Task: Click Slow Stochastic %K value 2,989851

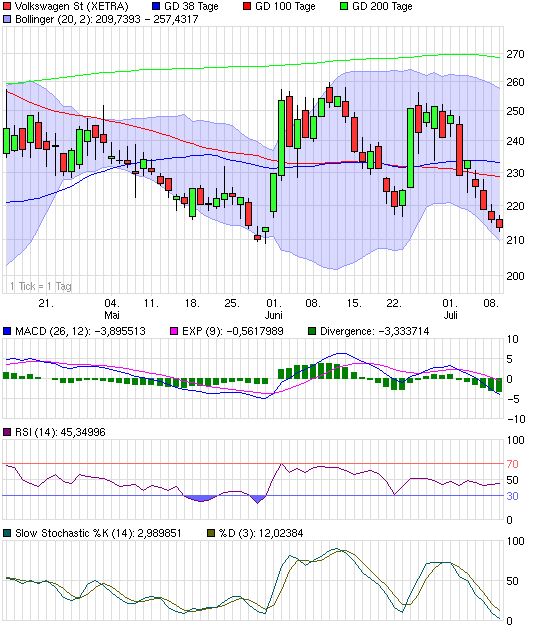Action: click(159, 533)
